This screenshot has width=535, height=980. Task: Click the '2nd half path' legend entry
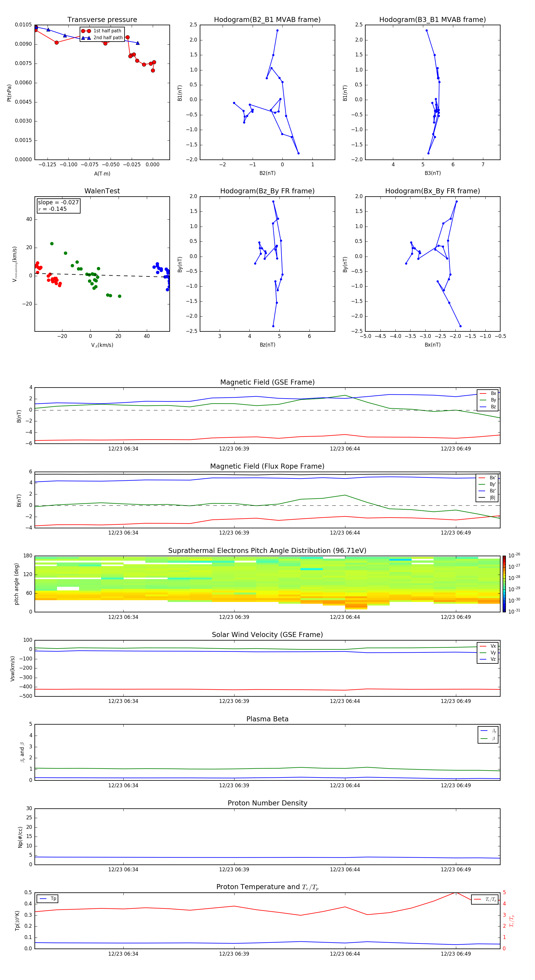pos(102,38)
